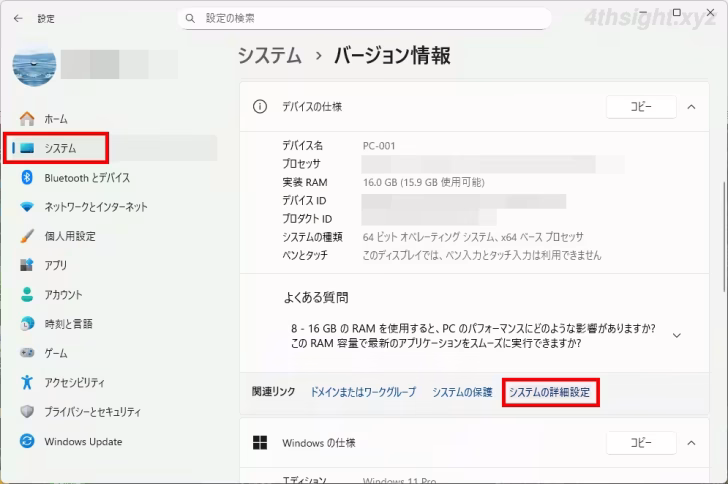The width and height of the screenshot is (728, 484).
Task: Click the Home house icon
Action: coord(27,119)
